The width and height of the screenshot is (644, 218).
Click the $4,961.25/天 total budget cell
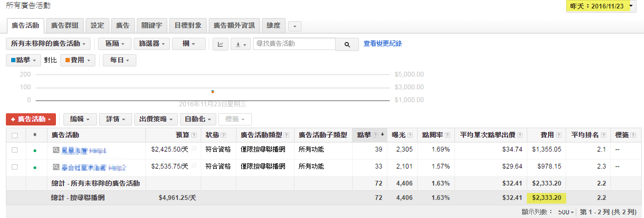point(177,198)
